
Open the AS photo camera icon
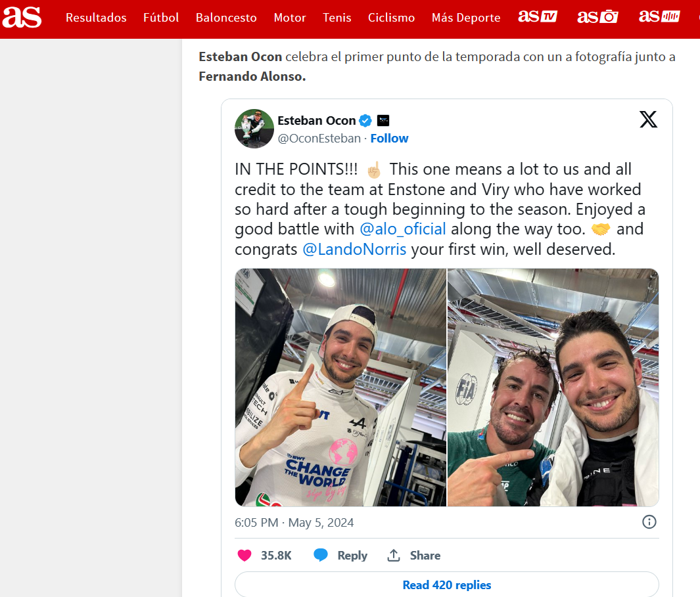(597, 16)
